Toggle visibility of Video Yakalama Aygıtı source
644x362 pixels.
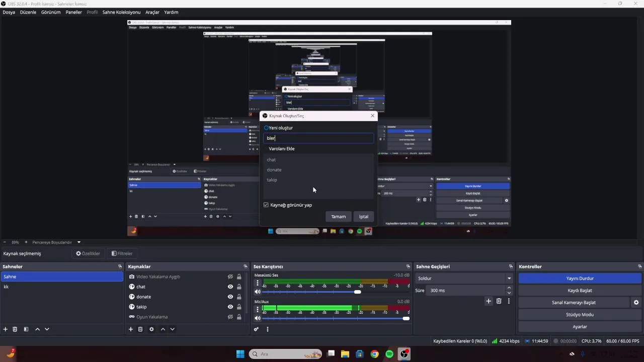(x=230, y=277)
